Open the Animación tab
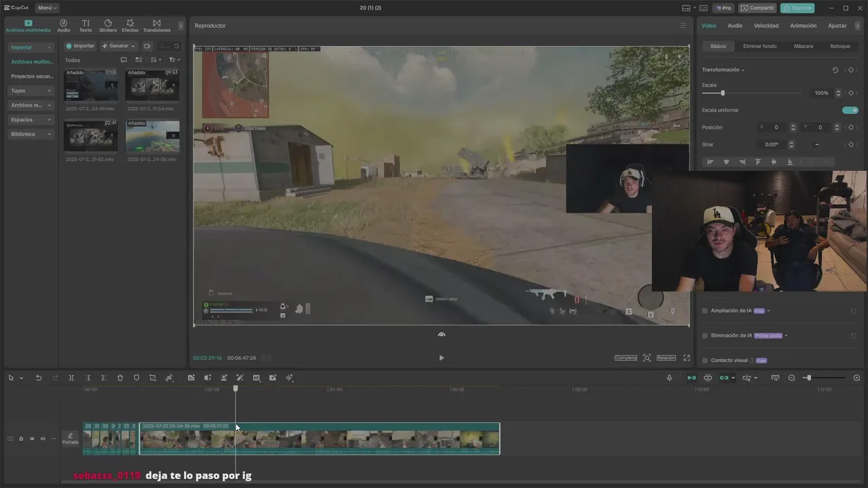 click(804, 26)
